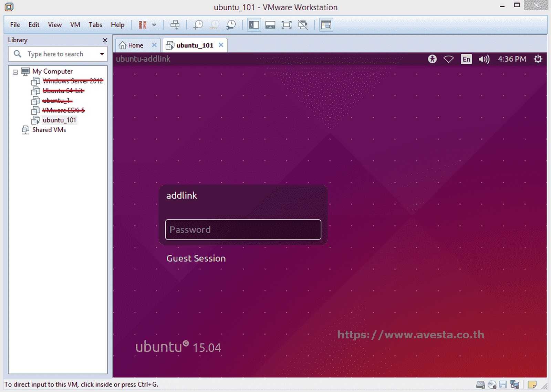Open the Snapshot Manager

[231, 24]
